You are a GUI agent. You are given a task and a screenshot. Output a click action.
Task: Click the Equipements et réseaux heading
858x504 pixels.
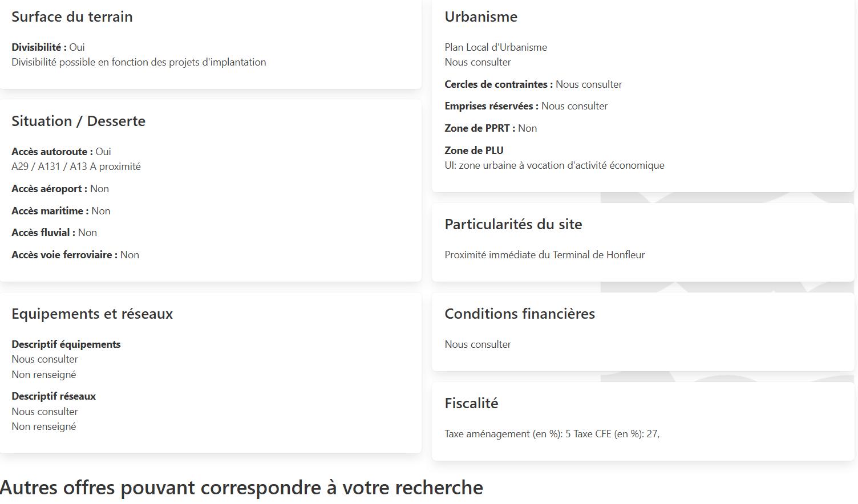coord(92,314)
